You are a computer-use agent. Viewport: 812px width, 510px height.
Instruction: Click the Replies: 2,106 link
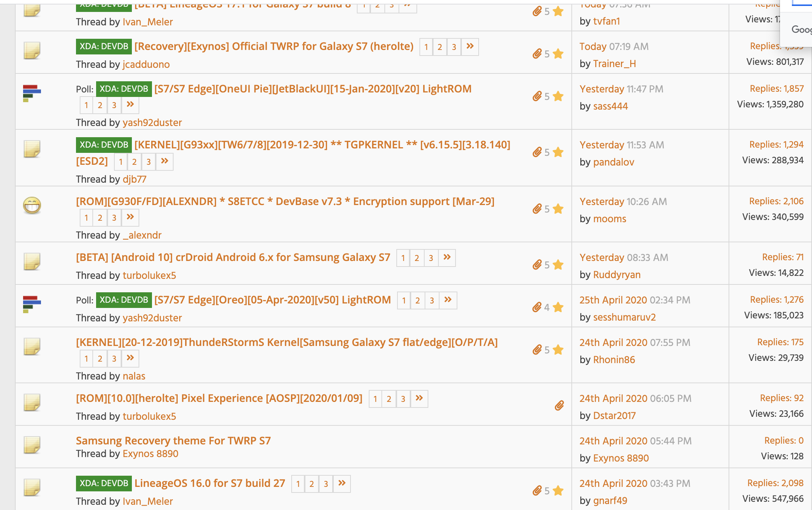point(776,201)
